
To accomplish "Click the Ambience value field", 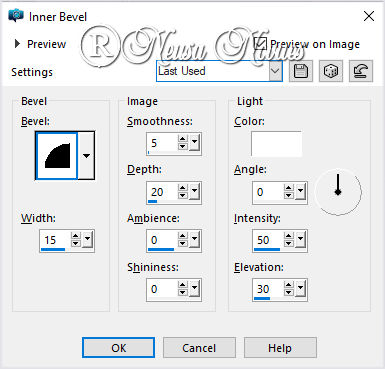I will 162,240.
